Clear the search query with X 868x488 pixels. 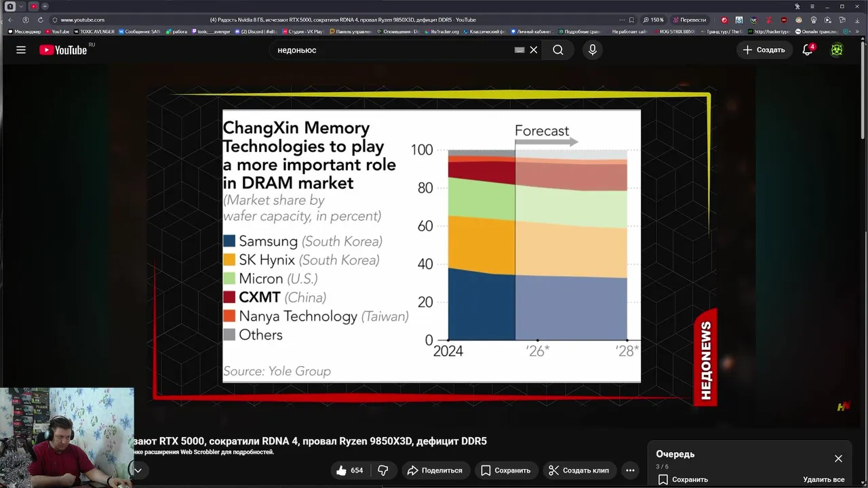534,49
